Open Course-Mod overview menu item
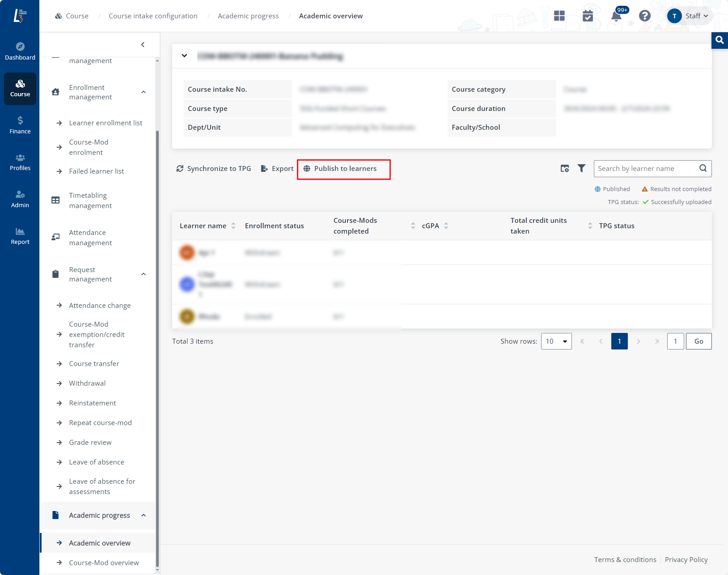Screen dimensions: 728x575 (104, 562)
